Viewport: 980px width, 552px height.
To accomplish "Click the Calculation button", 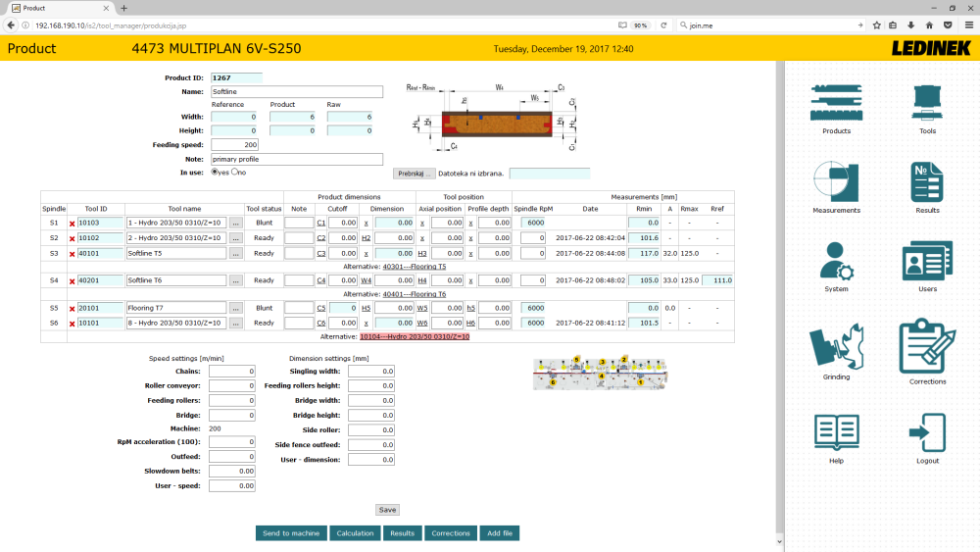I will coord(355,533).
